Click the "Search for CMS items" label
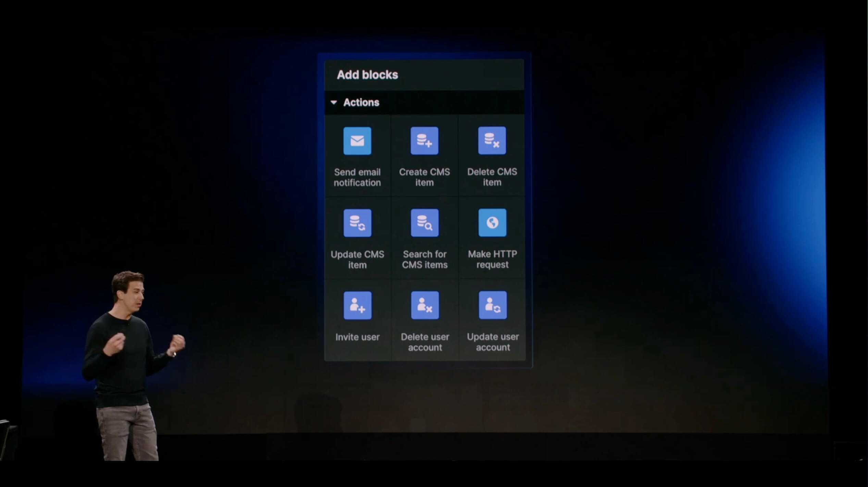Screen dimensions: 868x487 pos(425,259)
